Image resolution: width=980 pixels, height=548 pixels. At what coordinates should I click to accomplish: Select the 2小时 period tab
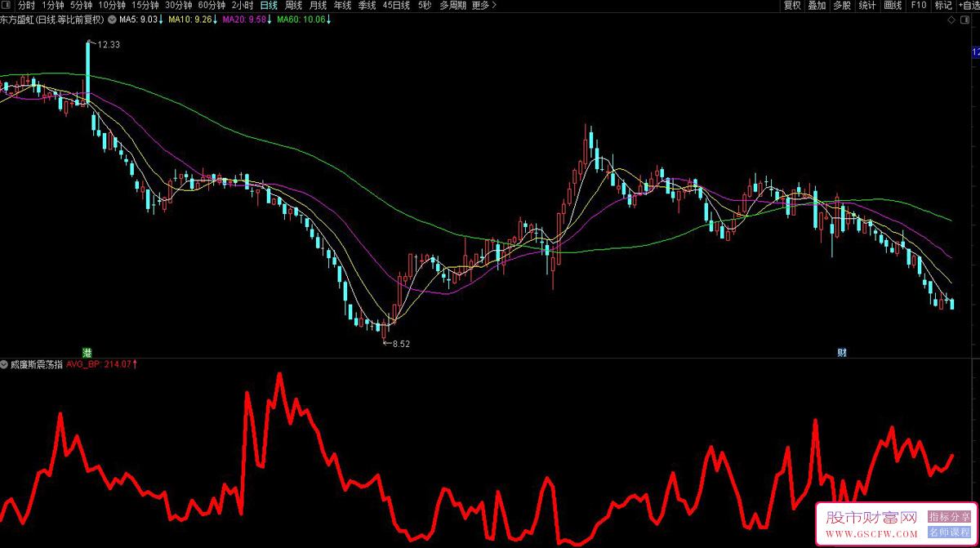click(243, 5)
